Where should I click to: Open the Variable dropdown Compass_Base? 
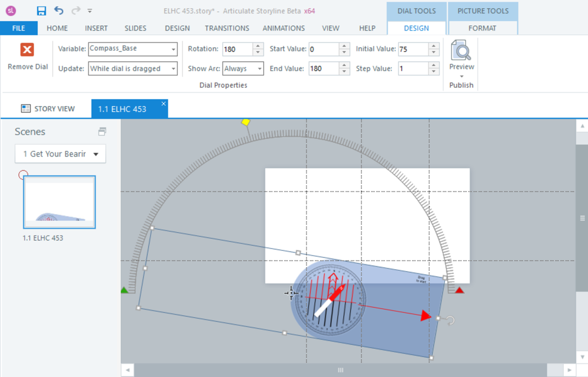(132, 49)
